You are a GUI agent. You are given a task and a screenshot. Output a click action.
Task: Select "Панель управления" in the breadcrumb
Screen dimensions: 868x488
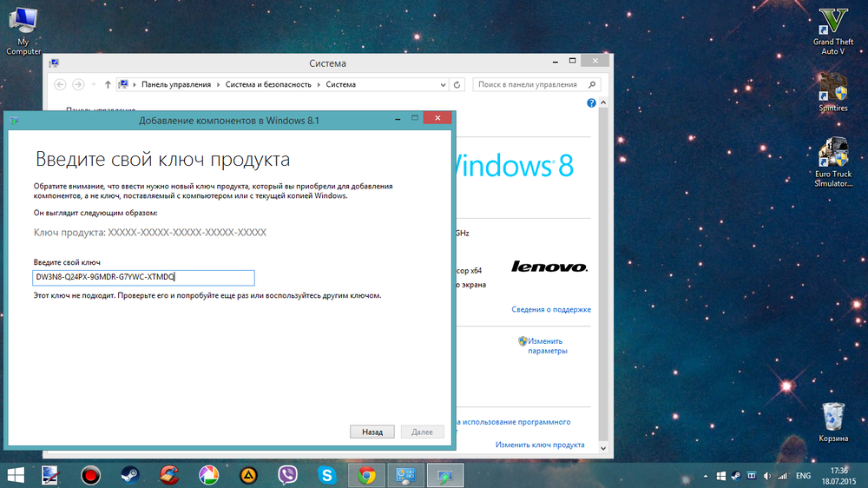(176, 84)
